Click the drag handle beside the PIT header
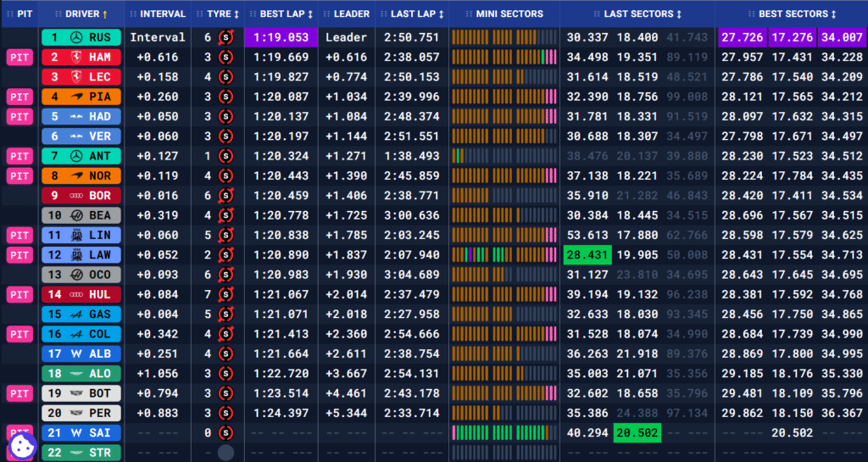This screenshot has height=462, width=868. (8, 14)
